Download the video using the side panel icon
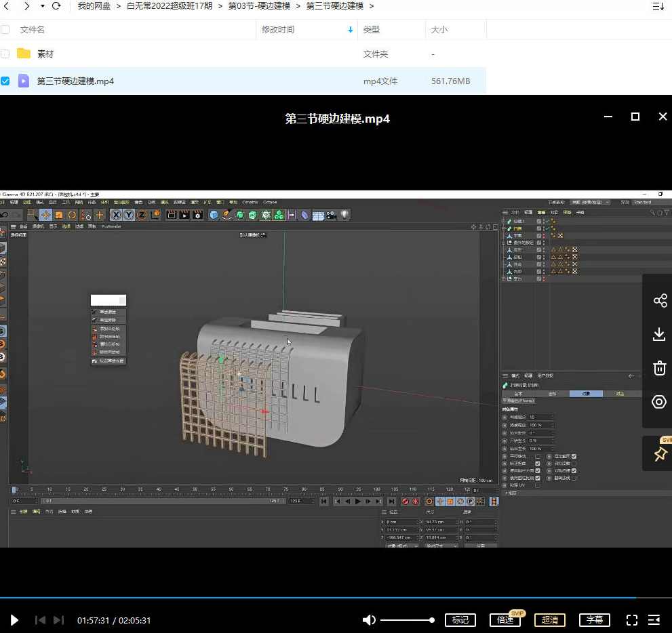Image resolution: width=672 pixels, height=633 pixels. coord(659,334)
